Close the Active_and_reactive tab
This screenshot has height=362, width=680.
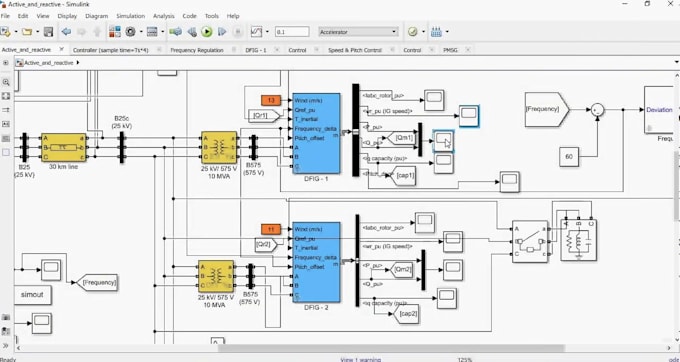(62, 49)
